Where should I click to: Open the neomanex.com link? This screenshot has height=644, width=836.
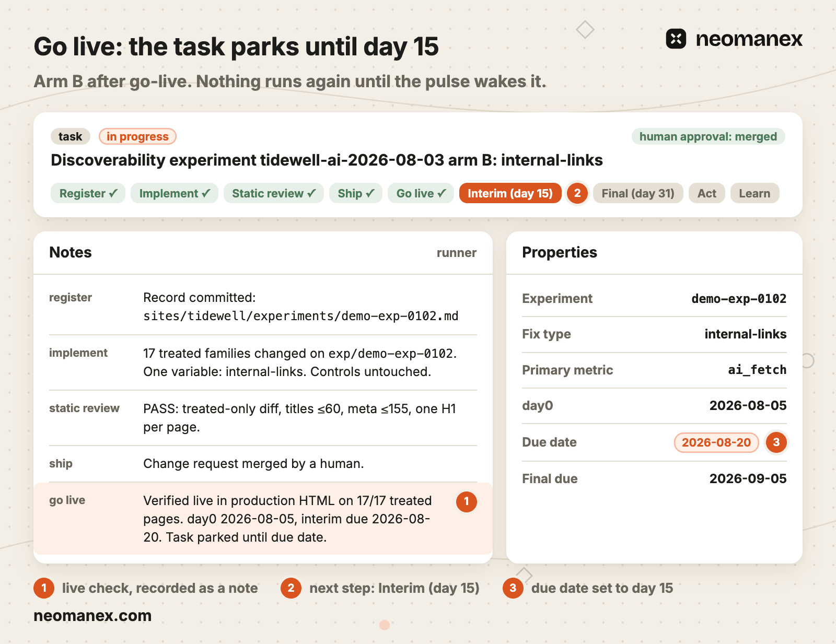pos(92,616)
